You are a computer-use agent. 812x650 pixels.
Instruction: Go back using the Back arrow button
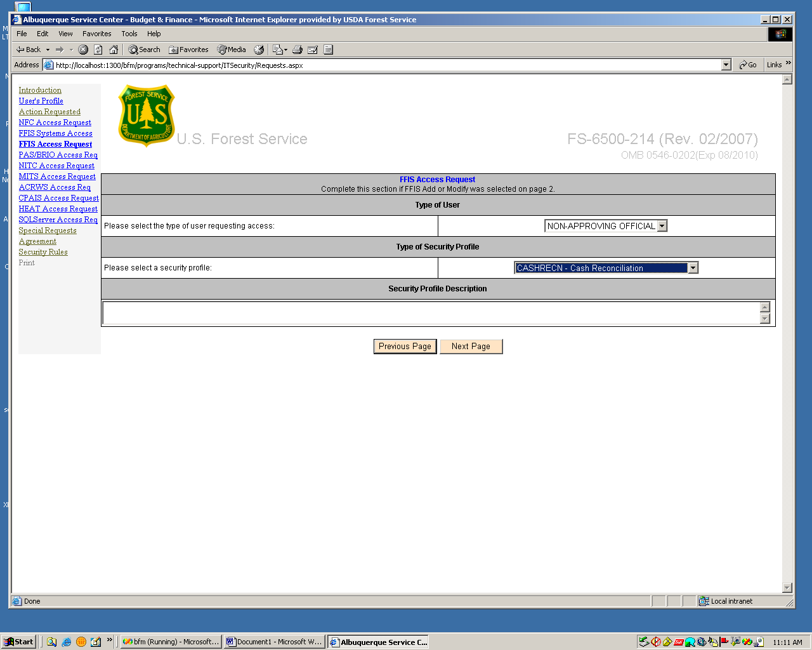tap(29, 50)
